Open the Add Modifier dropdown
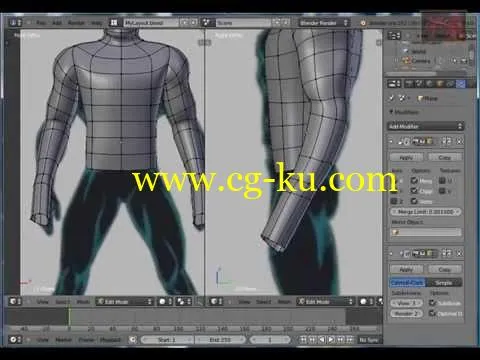The image size is (480, 360). click(426, 126)
